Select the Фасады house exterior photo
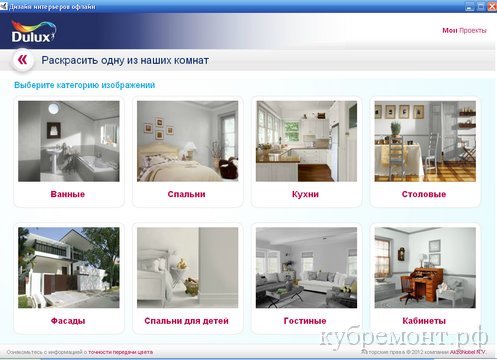The image size is (497, 360). tap(69, 268)
